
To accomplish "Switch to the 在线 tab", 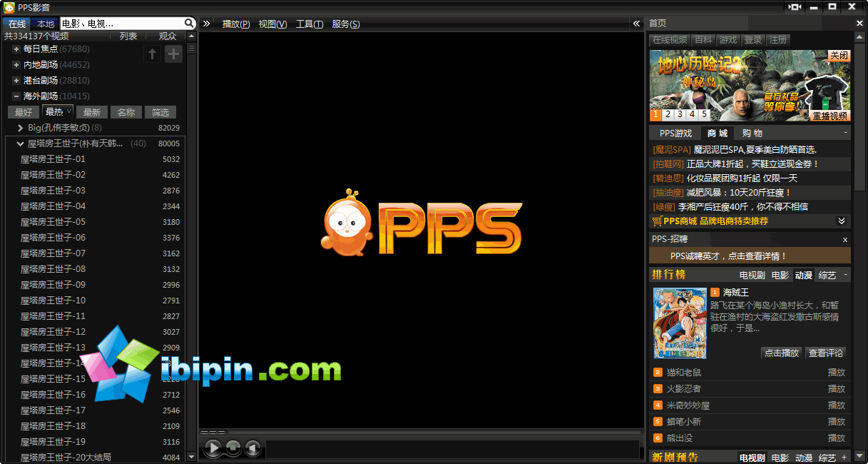I will 17,24.
